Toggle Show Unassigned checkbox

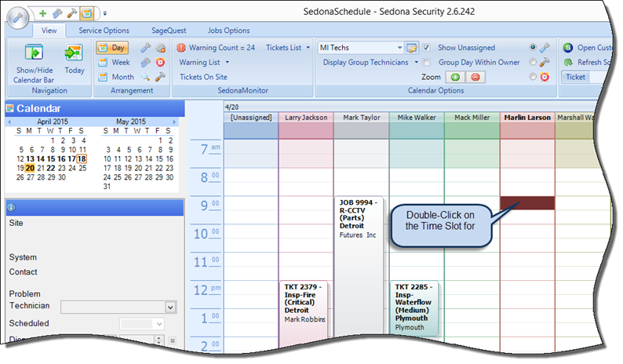[x=426, y=48]
